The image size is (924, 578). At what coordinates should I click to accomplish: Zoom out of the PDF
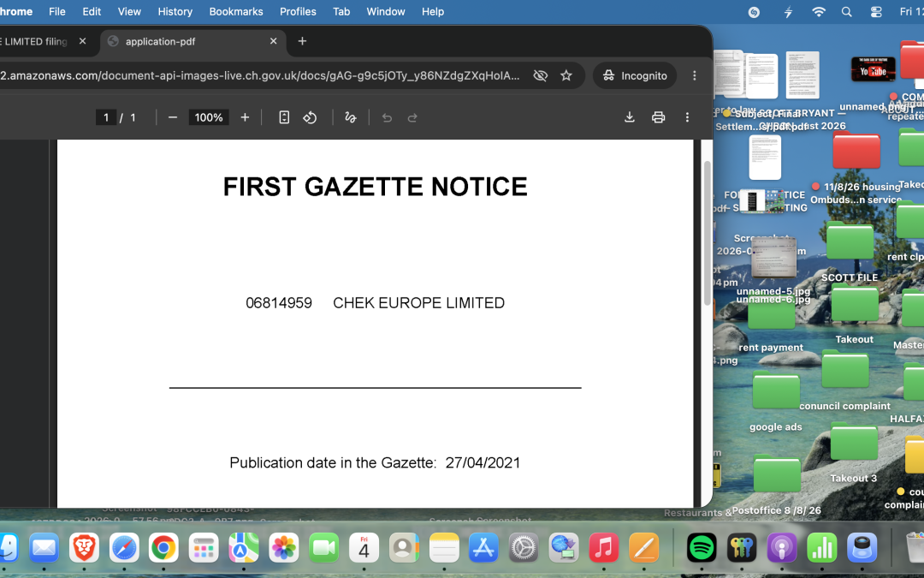pos(173,117)
